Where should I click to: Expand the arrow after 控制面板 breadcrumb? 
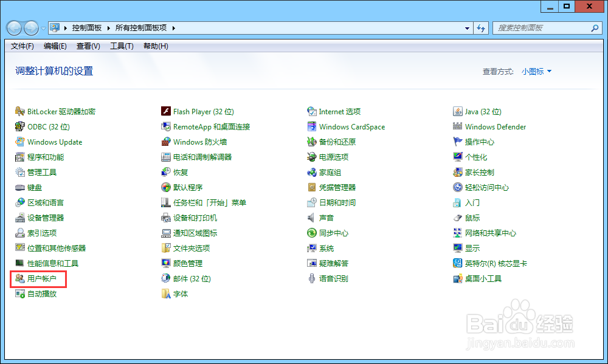coord(109,28)
